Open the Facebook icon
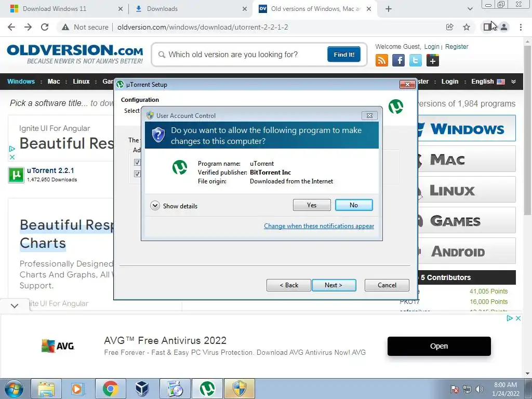 [x=398, y=60]
